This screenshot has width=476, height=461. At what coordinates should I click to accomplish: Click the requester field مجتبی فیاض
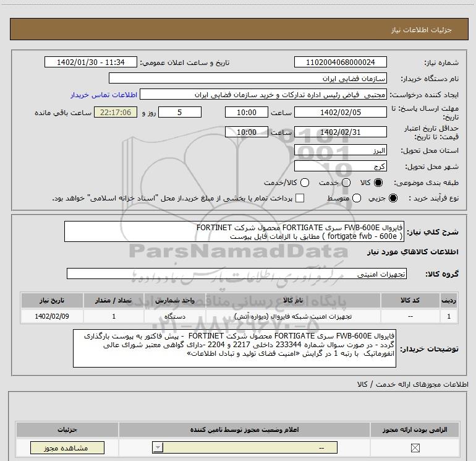point(263,95)
